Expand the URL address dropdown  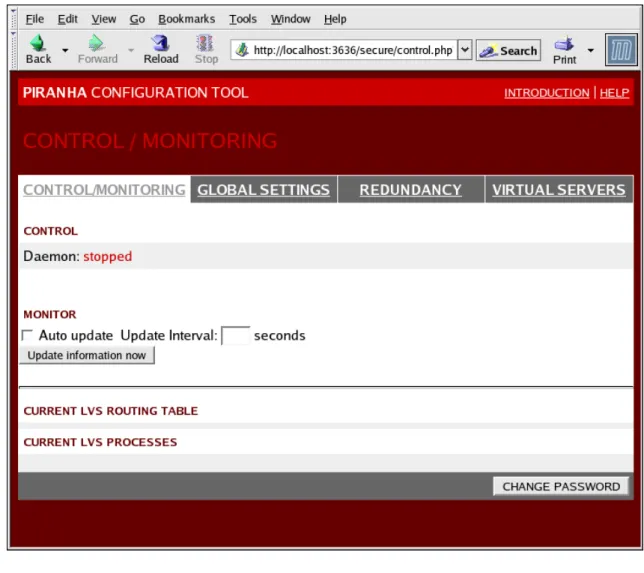point(465,50)
